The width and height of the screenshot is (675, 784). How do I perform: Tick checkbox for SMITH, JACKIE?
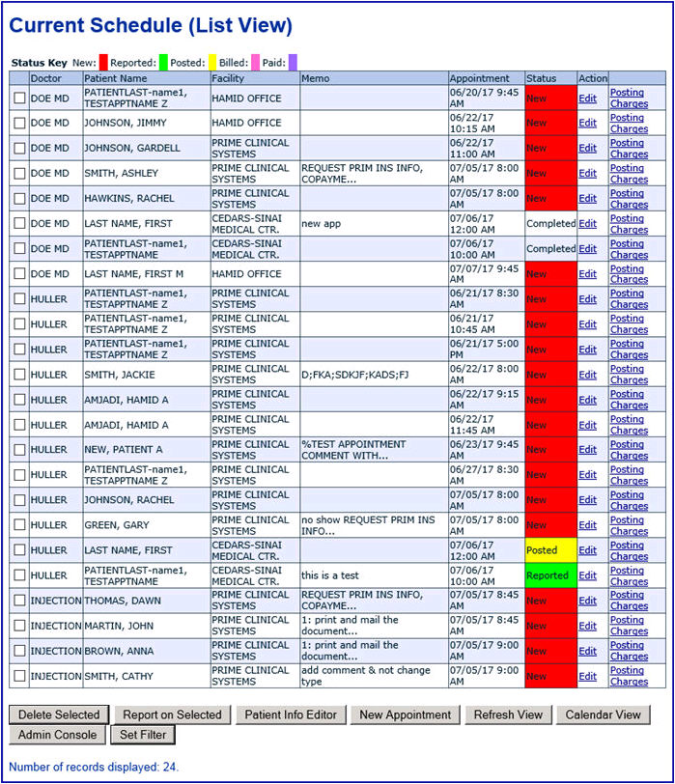(x=19, y=375)
